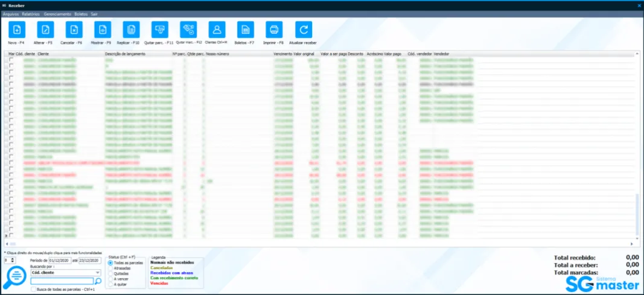Open Clientes Ctrl+M person icon
This screenshot has height=295, width=644.
coord(217,30)
